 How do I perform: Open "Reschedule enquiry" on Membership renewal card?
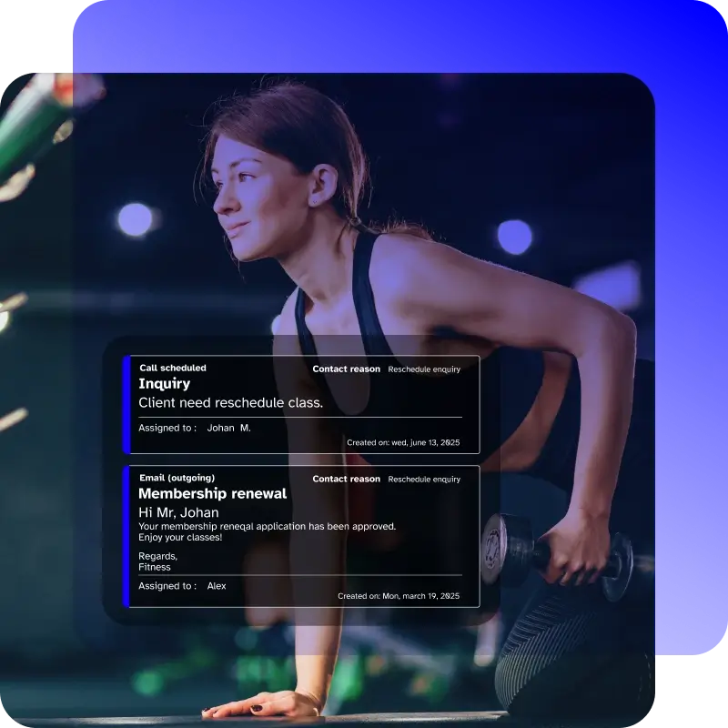click(424, 479)
